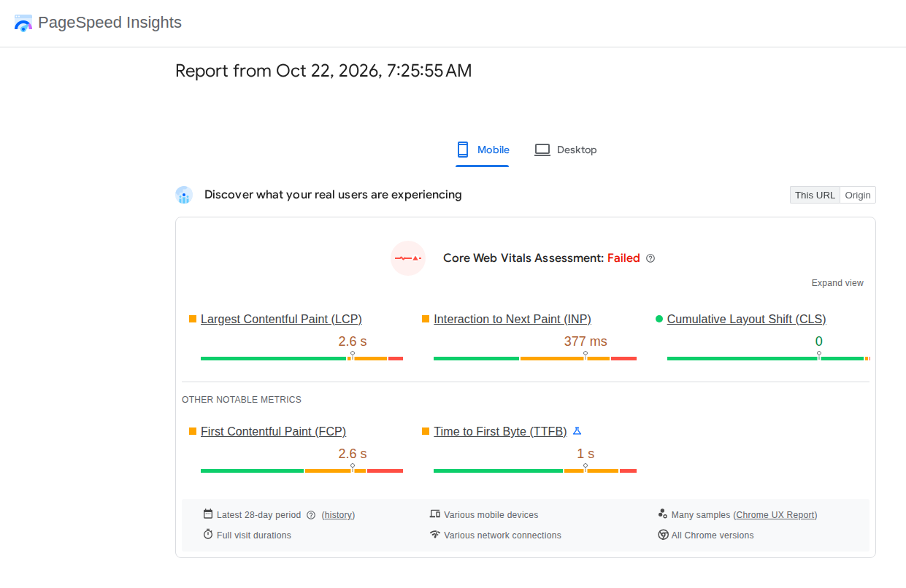Click the real users experience icon
Viewport: 906px width, 588px height.
tap(184, 195)
